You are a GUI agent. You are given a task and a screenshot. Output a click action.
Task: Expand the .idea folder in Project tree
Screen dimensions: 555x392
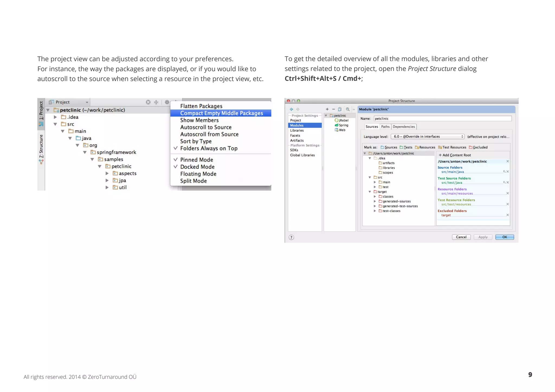click(55, 117)
